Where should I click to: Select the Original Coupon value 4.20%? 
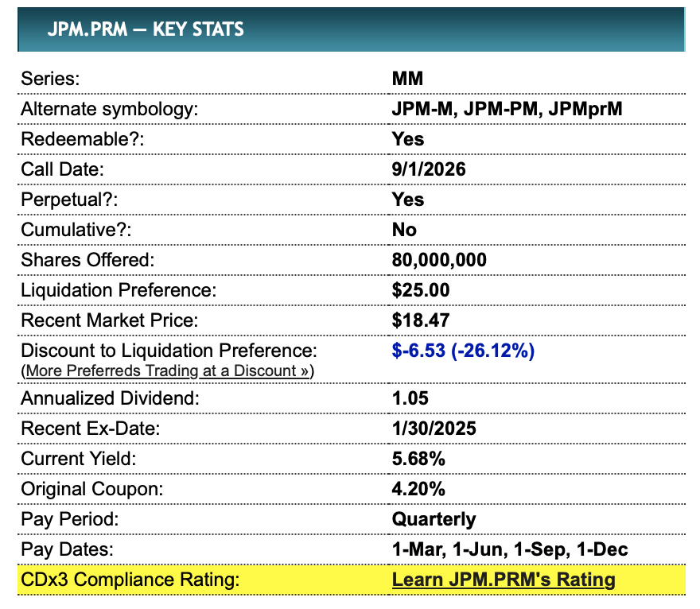(418, 489)
